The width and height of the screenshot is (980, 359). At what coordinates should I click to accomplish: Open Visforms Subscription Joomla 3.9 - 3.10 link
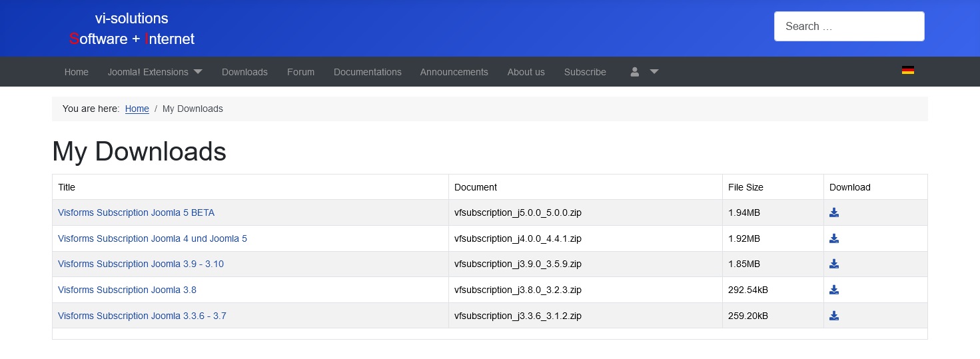coord(141,264)
